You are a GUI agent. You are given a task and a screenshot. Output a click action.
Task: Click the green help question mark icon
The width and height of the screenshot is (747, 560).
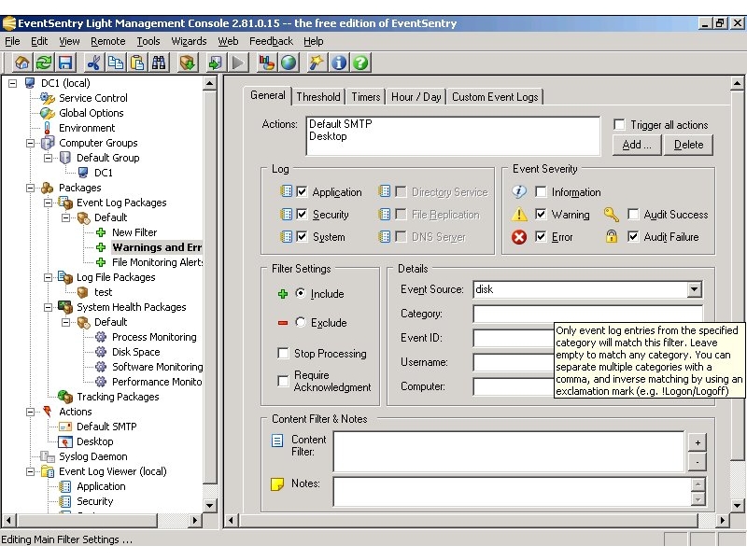click(360, 63)
